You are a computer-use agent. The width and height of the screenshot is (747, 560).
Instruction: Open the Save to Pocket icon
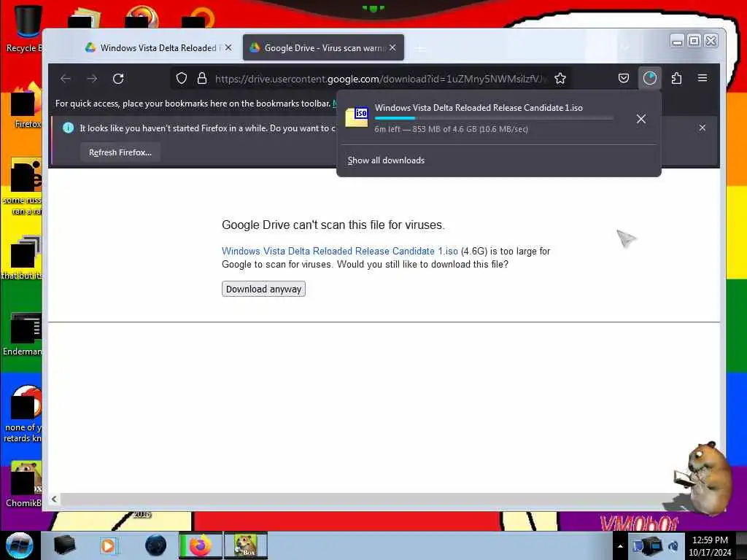pos(624,78)
